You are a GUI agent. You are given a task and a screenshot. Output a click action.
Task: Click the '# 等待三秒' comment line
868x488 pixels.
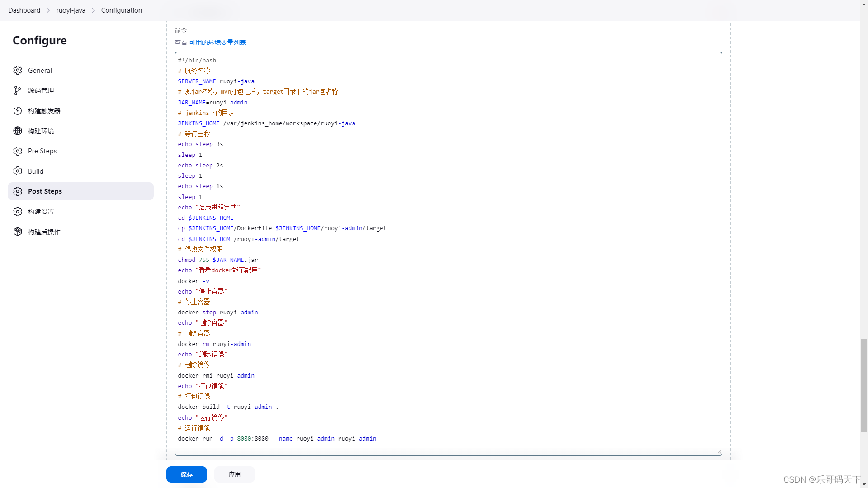pos(194,134)
